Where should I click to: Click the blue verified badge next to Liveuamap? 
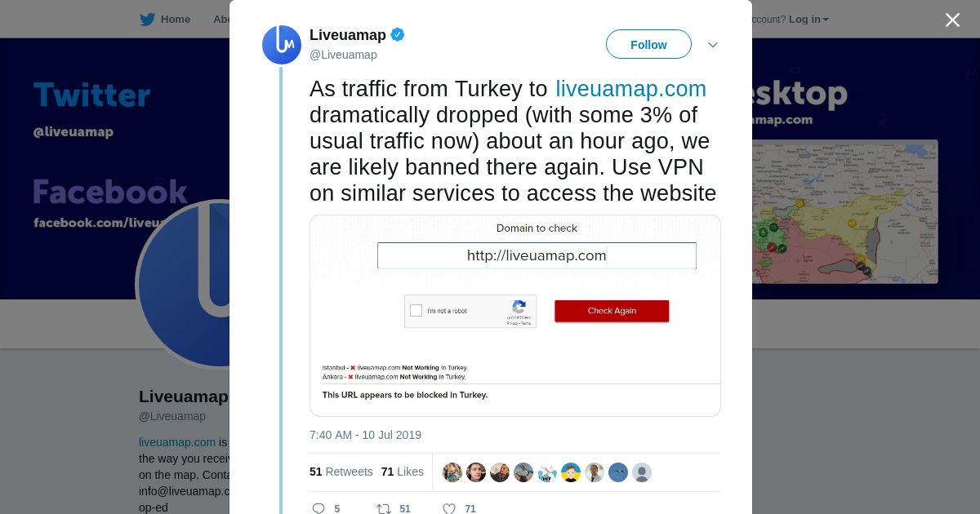pos(398,34)
